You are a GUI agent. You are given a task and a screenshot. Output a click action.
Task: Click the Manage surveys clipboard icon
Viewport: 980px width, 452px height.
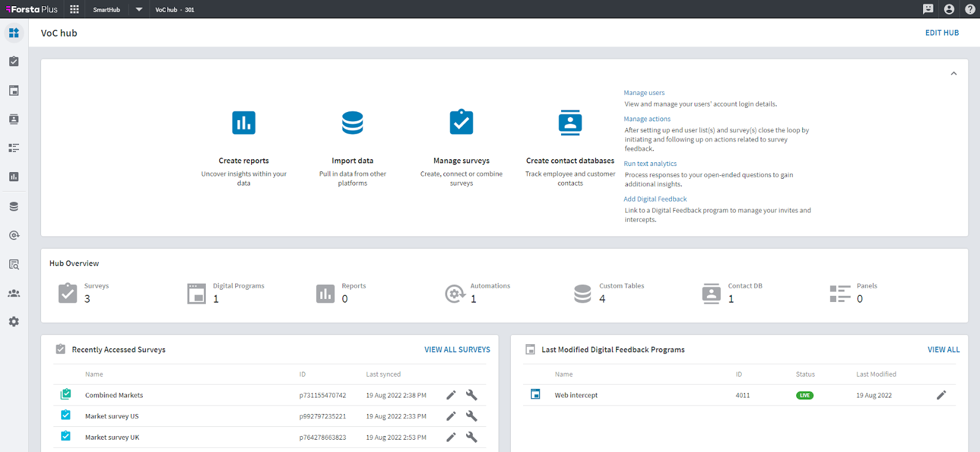pyautogui.click(x=461, y=122)
